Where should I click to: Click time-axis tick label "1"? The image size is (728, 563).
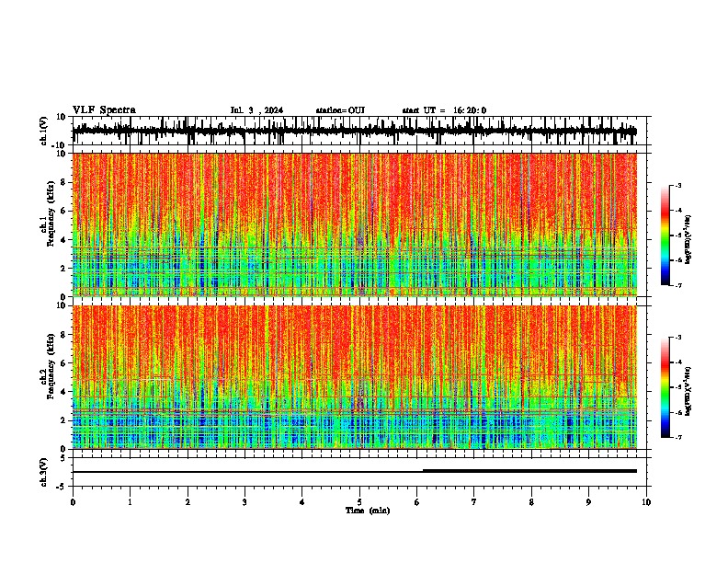click(x=130, y=502)
